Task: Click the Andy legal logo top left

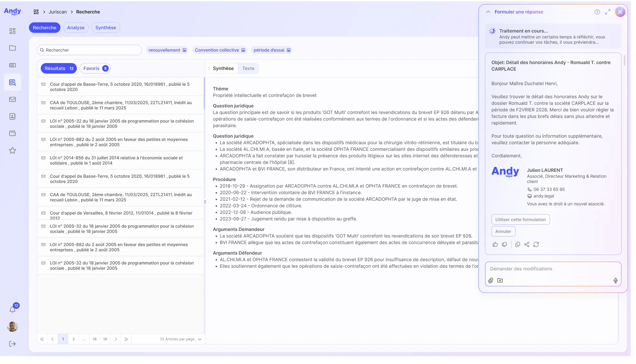Action: click(12, 11)
